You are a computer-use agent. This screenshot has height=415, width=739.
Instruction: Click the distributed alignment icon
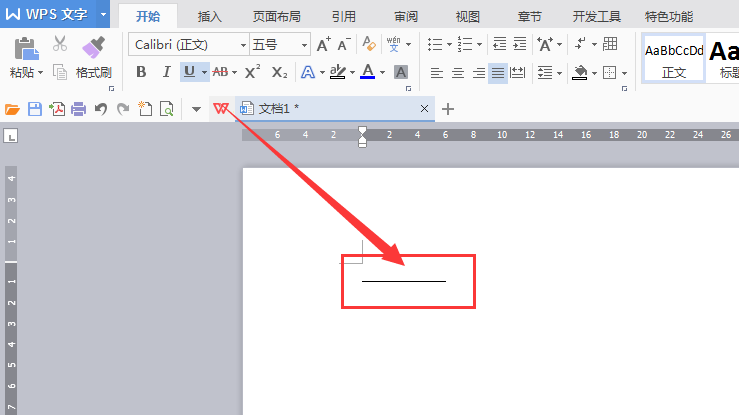(x=518, y=73)
